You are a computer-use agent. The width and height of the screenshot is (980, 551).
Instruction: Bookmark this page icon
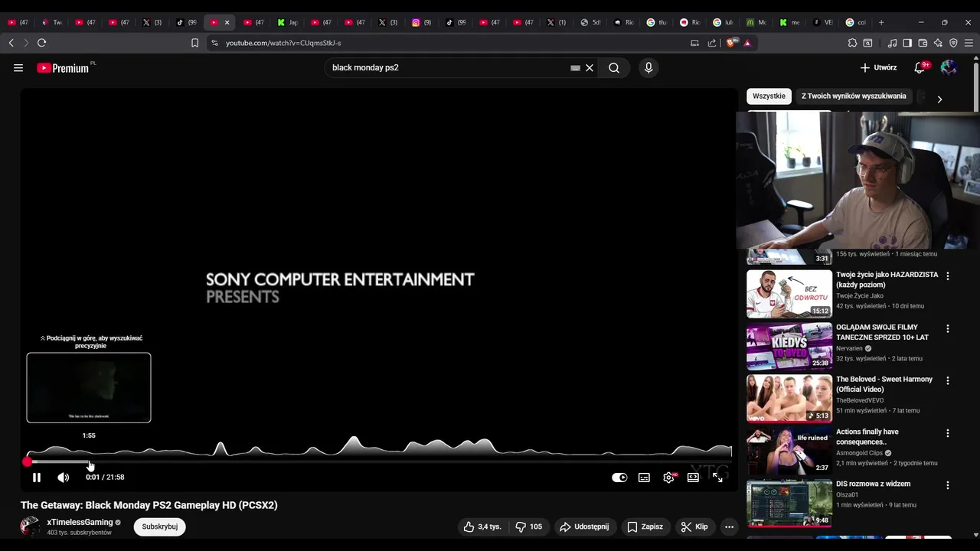click(x=194, y=43)
